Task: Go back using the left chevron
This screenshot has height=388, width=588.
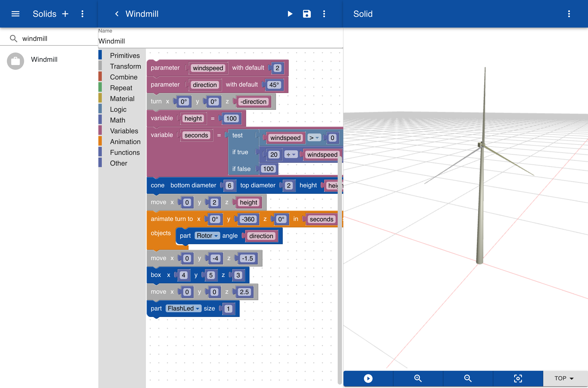Action: (117, 14)
